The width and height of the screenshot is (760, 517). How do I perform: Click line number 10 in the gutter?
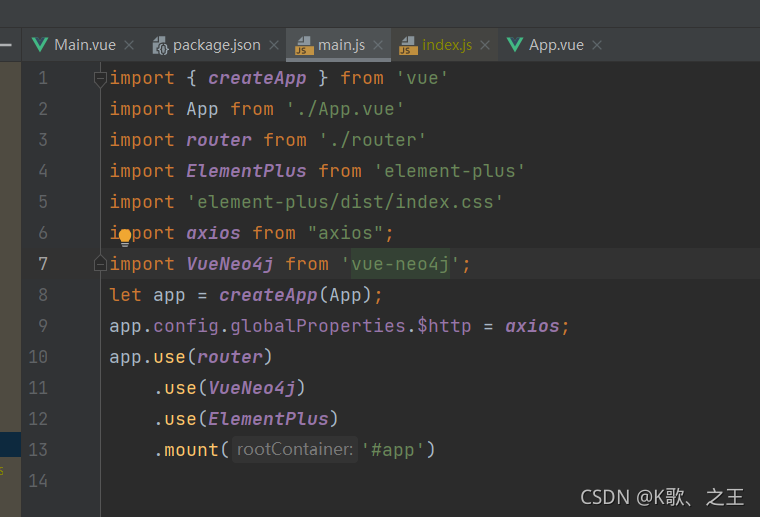pos(38,357)
